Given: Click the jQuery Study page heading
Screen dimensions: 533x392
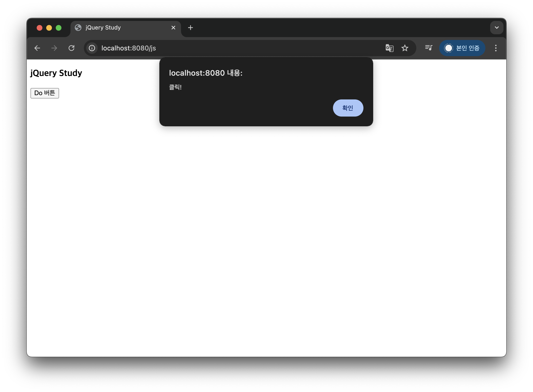Looking at the screenshot, I should [56, 73].
